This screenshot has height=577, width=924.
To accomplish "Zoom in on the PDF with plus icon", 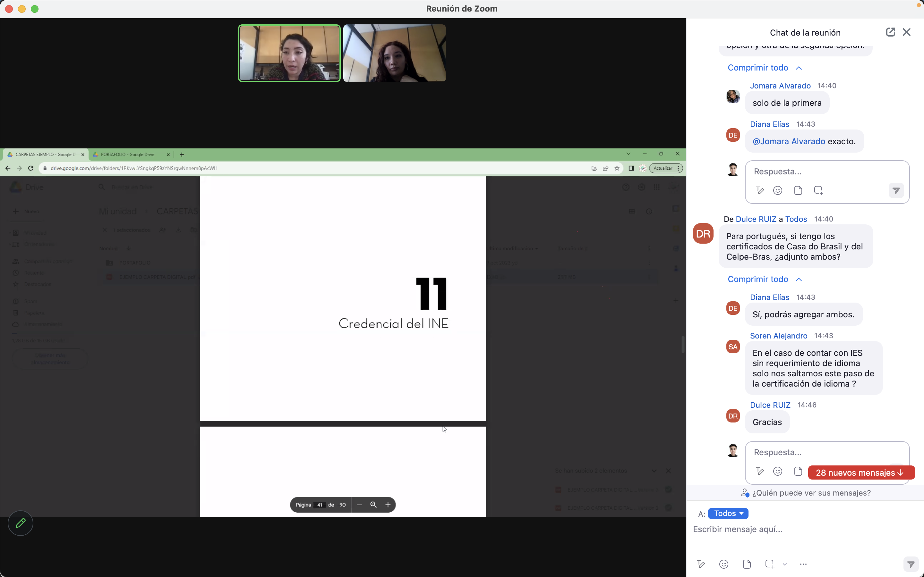I will tap(388, 505).
